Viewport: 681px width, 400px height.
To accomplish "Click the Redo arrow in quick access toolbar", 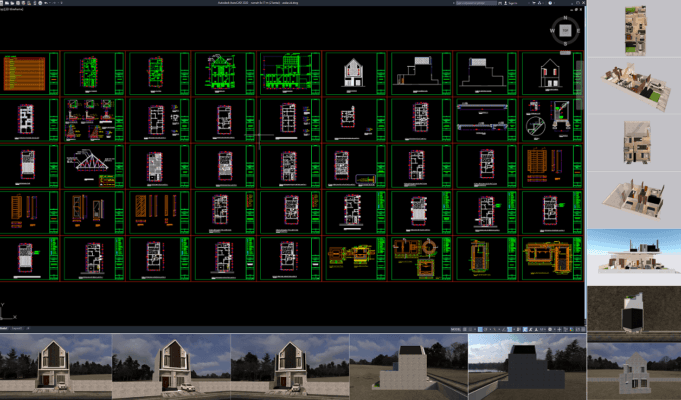I will coord(54,3).
